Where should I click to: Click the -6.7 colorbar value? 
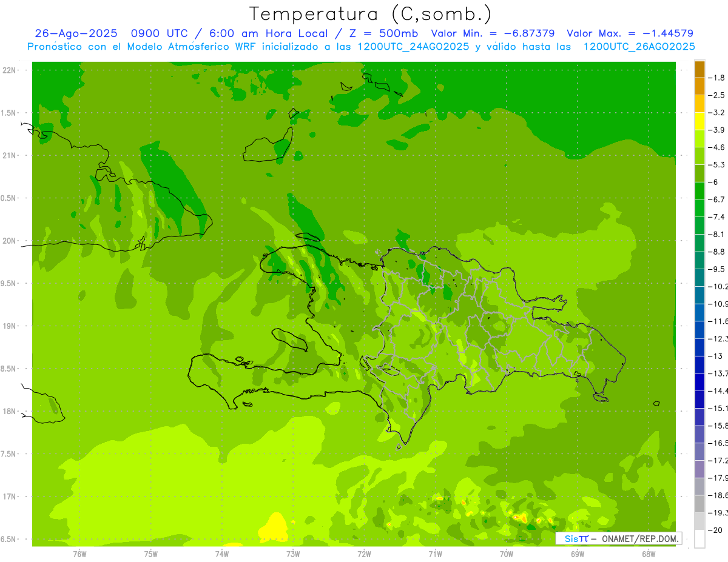[x=716, y=199]
